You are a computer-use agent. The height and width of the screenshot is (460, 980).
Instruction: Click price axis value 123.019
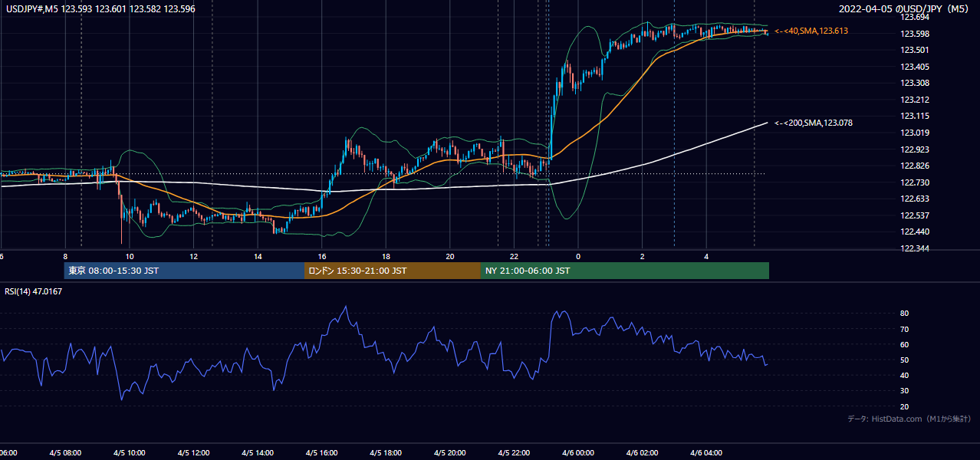click(x=913, y=133)
